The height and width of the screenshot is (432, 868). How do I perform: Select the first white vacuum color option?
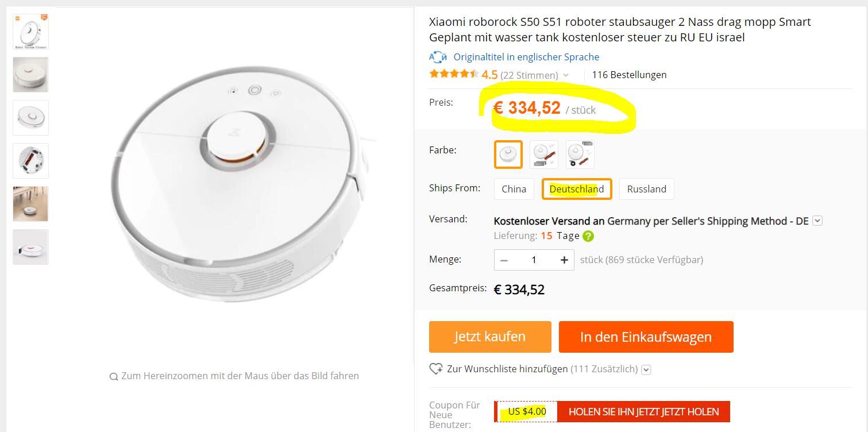(x=508, y=155)
